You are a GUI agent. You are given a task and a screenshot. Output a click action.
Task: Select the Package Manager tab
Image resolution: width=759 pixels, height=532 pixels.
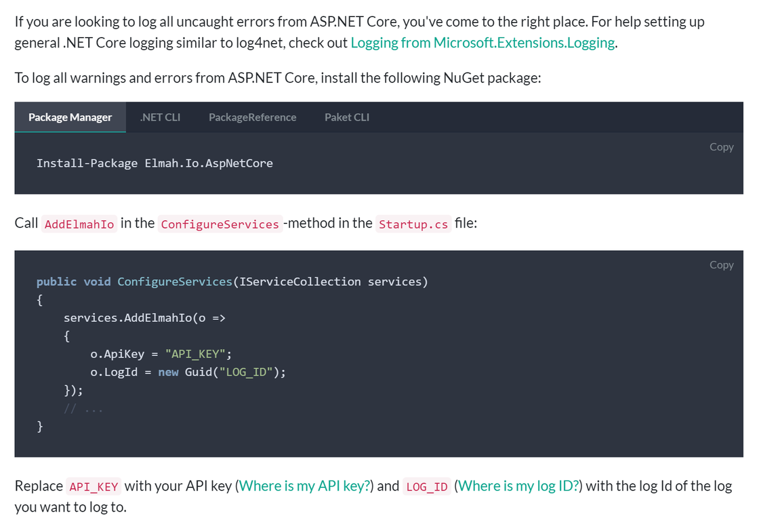point(70,117)
